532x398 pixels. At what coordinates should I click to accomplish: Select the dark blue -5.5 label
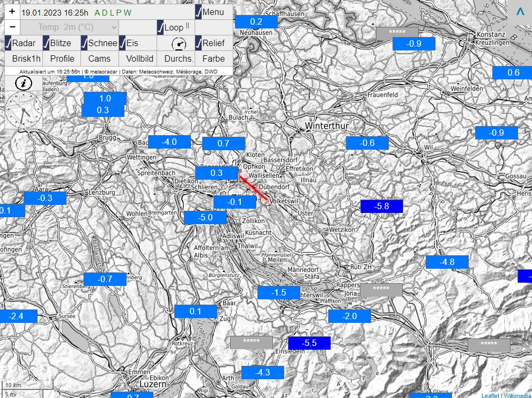[x=309, y=343]
